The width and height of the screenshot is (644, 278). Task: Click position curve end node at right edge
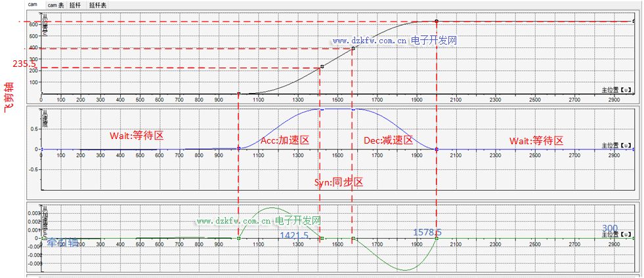pyautogui.click(x=633, y=22)
